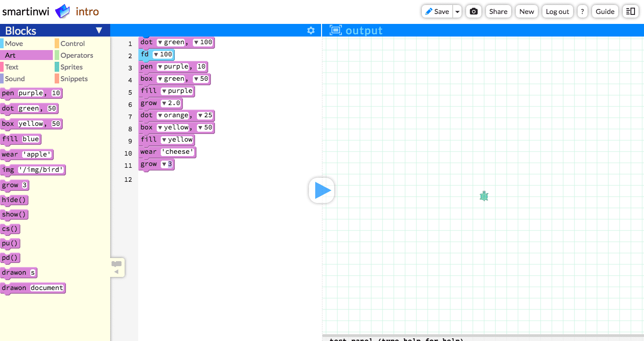Pick the drawon s palette block

click(19, 273)
